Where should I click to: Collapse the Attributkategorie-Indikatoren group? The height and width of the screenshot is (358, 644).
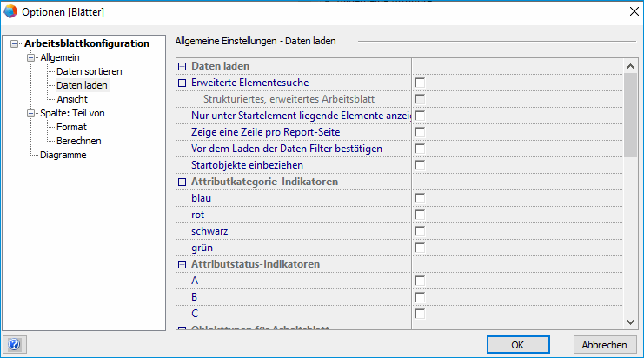point(183,182)
